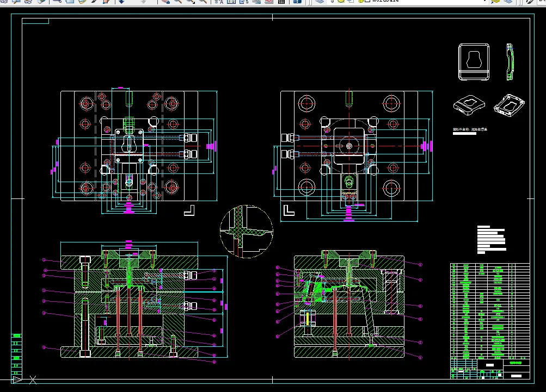The width and height of the screenshot is (546, 392).
Task: Click the circular hatched detail view
Action: pyautogui.click(x=247, y=231)
